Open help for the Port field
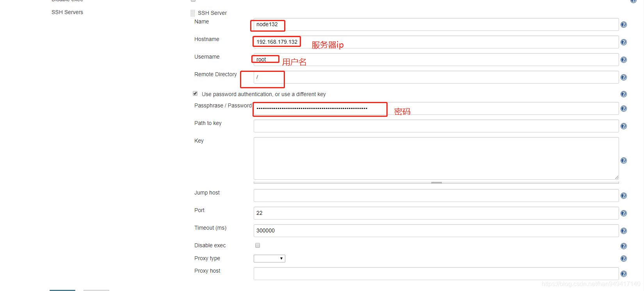Screen dimensions: 644x291 coord(624,213)
